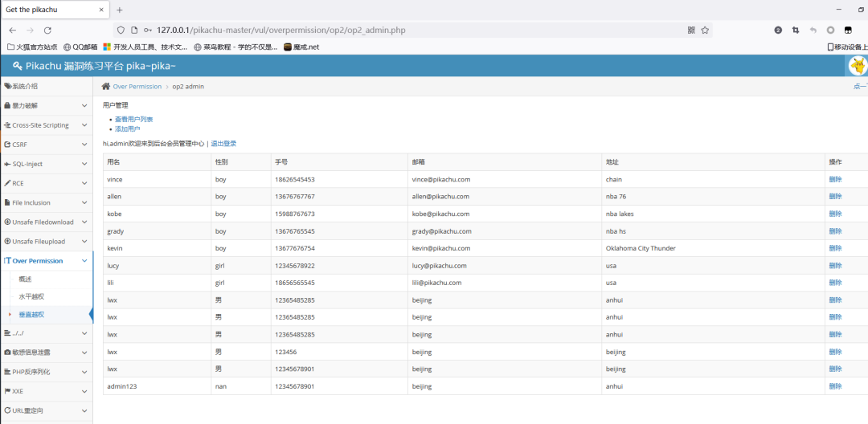The width and height of the screenshot is (868, 424).
Task: Reload the page with the refresh icon
Action: pyautogui.click(x=47, y=31)
